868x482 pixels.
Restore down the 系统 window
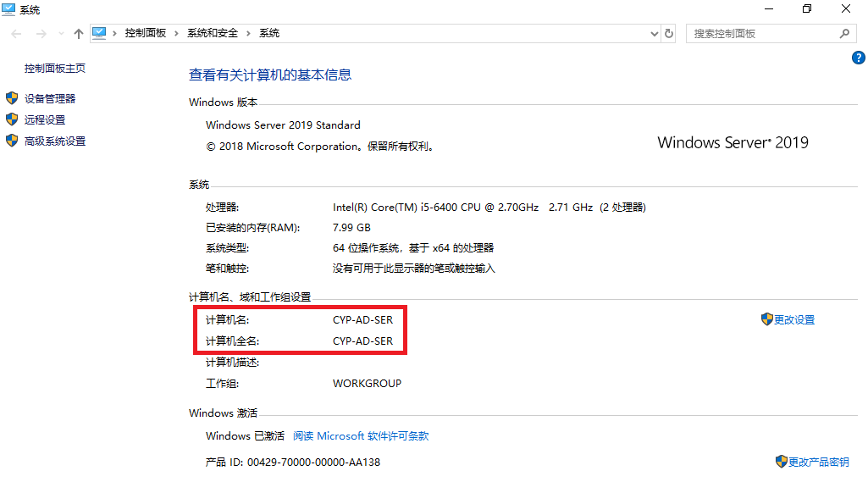click(x=807, y=8)
